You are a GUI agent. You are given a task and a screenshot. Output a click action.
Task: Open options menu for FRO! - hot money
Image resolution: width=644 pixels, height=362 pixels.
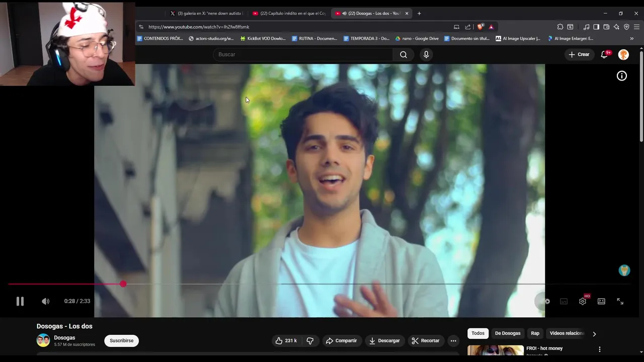(599, 349)
